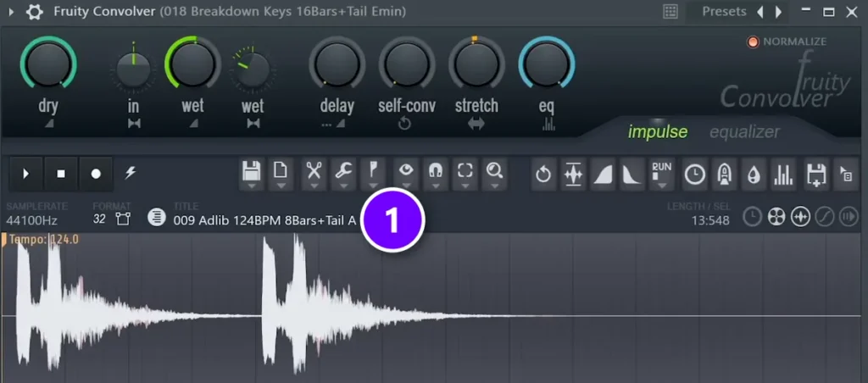This screenshot has height=383, width=868.
Task: Click the save-as-new disk with plus icon
Action: click(816, 175)
